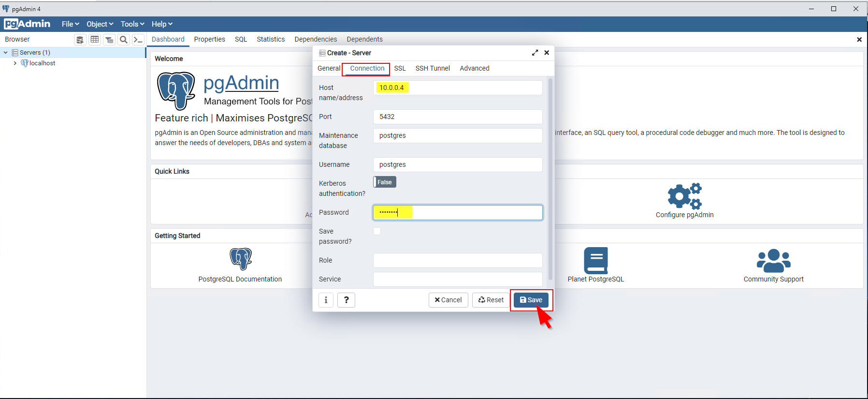This screenshot has width=868, height=399.
Task: Switch to the General tab in dialog
Action: click(329, 68)
